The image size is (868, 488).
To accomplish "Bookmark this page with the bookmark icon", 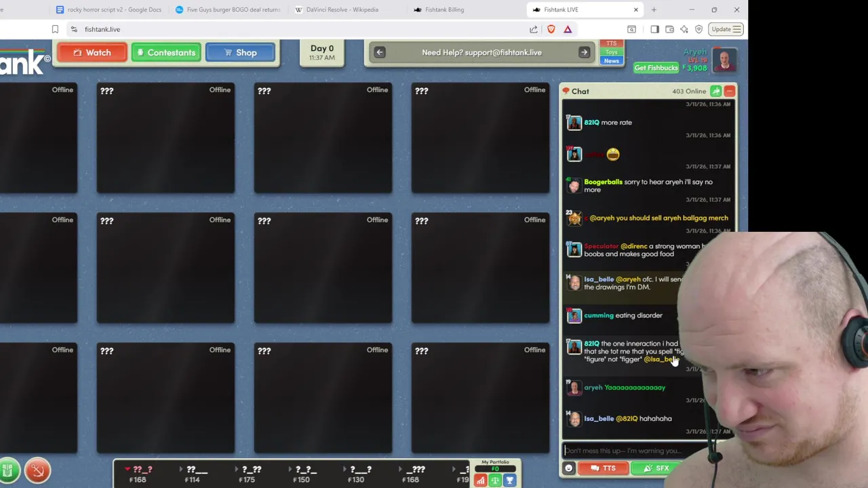I will [x=55, y=29].
